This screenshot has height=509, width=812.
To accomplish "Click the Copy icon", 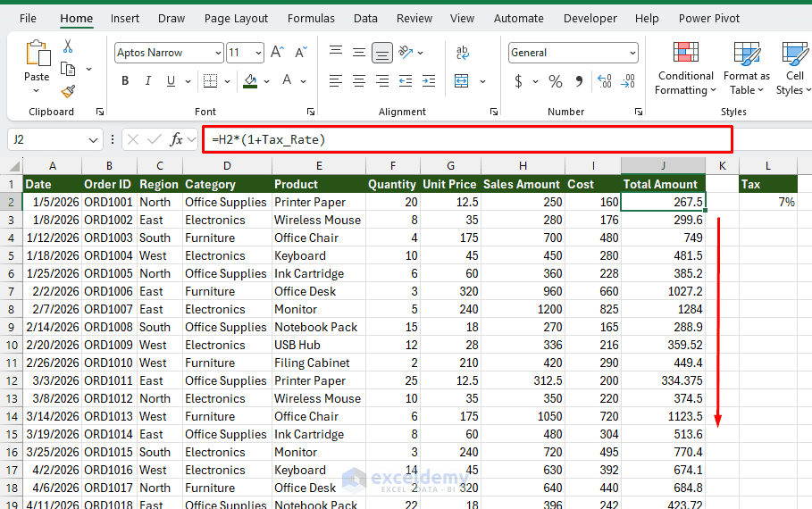I will click(x=68, y=69).
